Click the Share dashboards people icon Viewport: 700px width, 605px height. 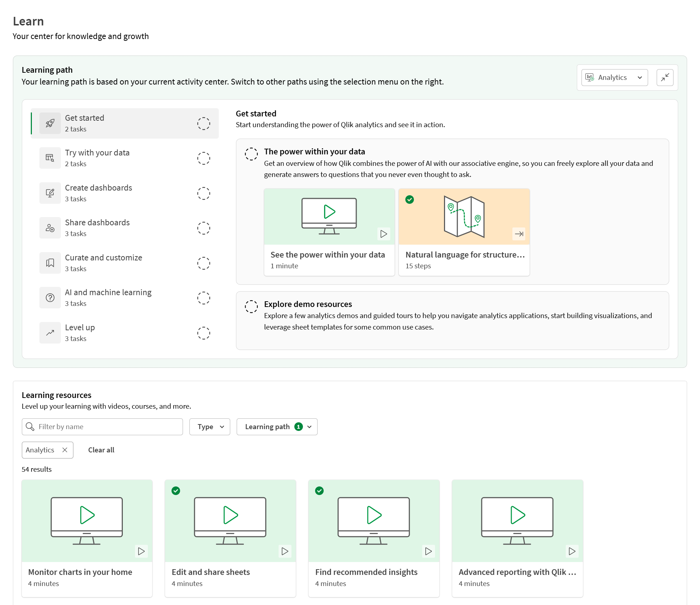50,228
